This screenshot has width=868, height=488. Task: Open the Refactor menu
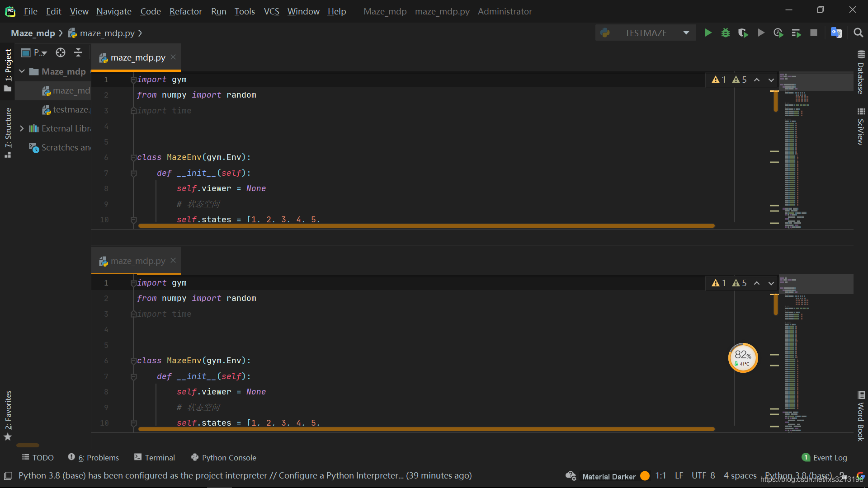click(x=185, y=11)
